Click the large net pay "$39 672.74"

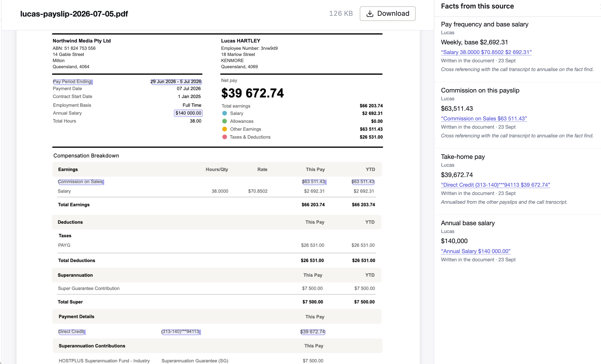[x=253, y=93]
